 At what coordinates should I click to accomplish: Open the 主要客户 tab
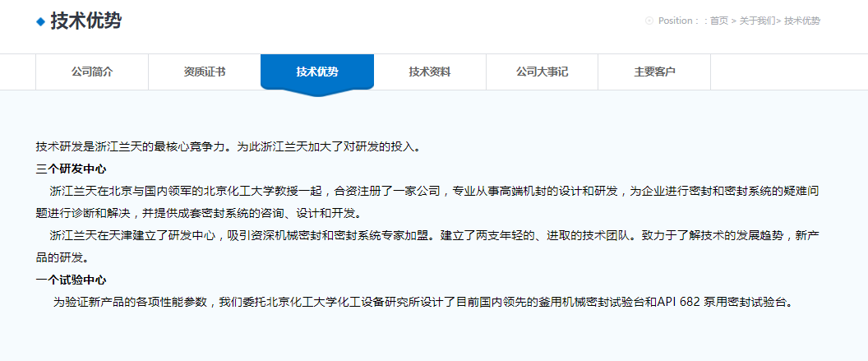654,72
